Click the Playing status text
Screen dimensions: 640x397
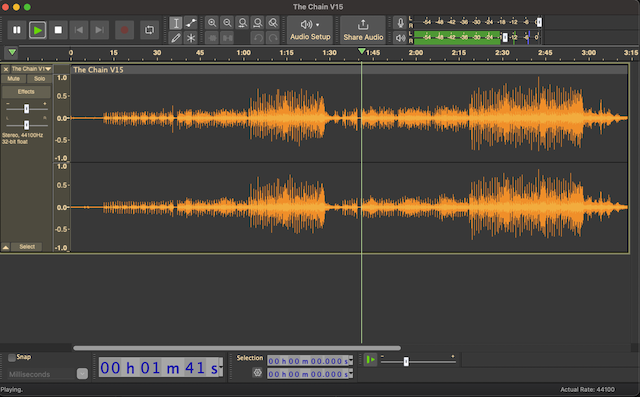click(11, 390)
